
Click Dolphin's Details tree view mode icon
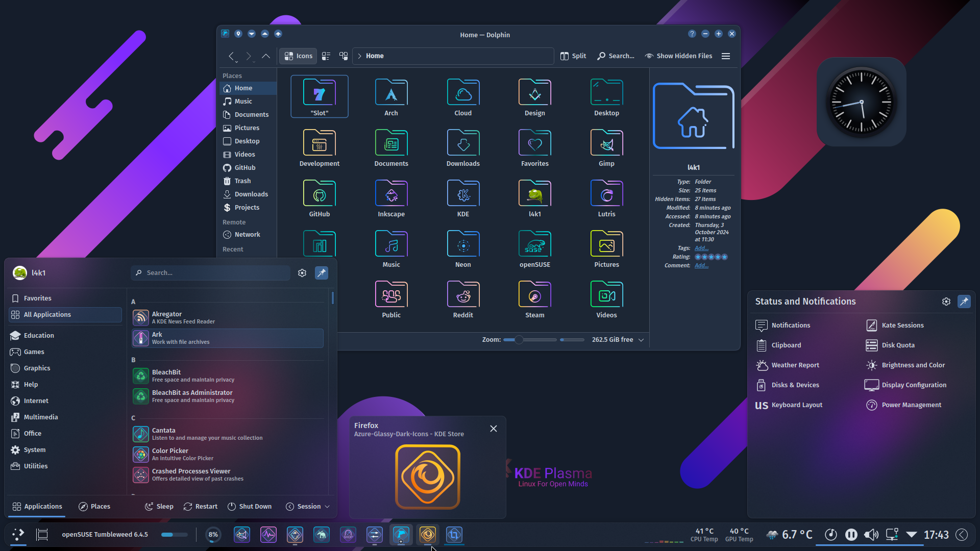point(344,56)
